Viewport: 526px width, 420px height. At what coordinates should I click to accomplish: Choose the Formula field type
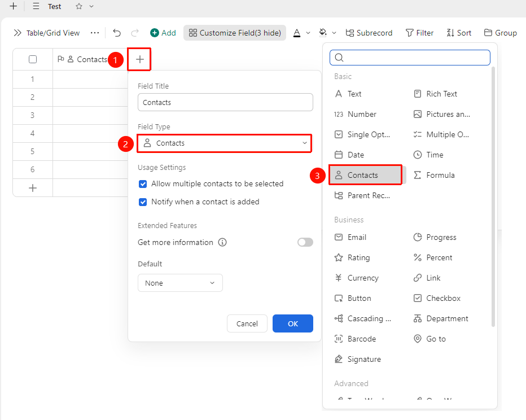[434, 175]
